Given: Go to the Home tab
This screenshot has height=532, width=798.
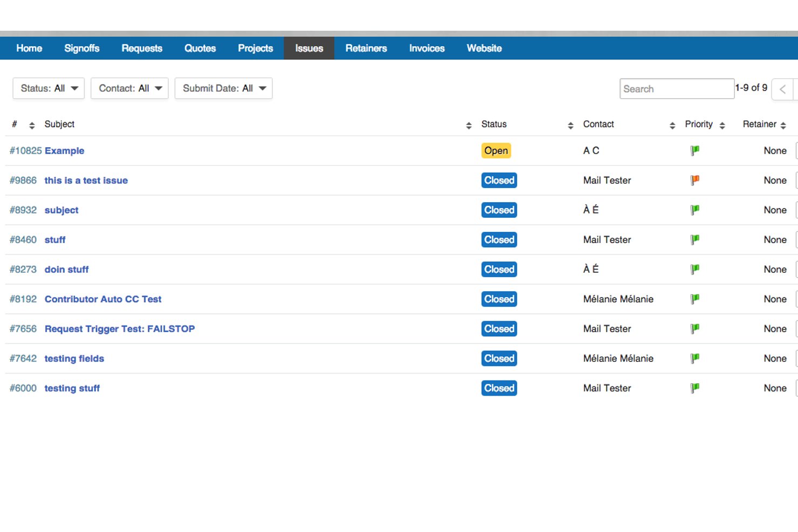Looking at the screenshot, I should [29, 48].
